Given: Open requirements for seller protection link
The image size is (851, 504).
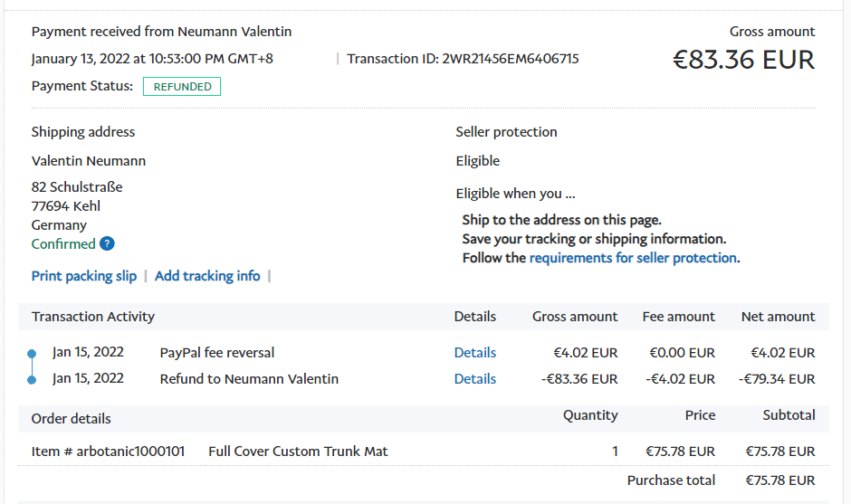Looking at the screenshot, I should point(633,258).
